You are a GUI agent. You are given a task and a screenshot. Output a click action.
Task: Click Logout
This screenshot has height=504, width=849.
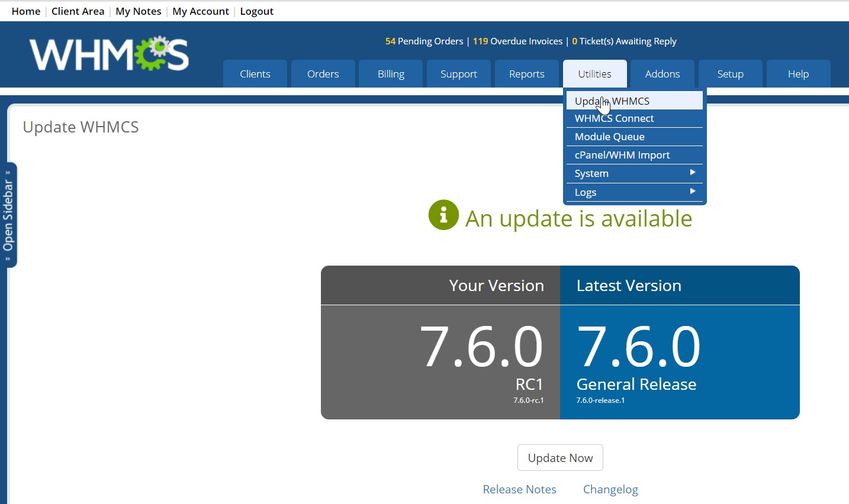(256, 11)
